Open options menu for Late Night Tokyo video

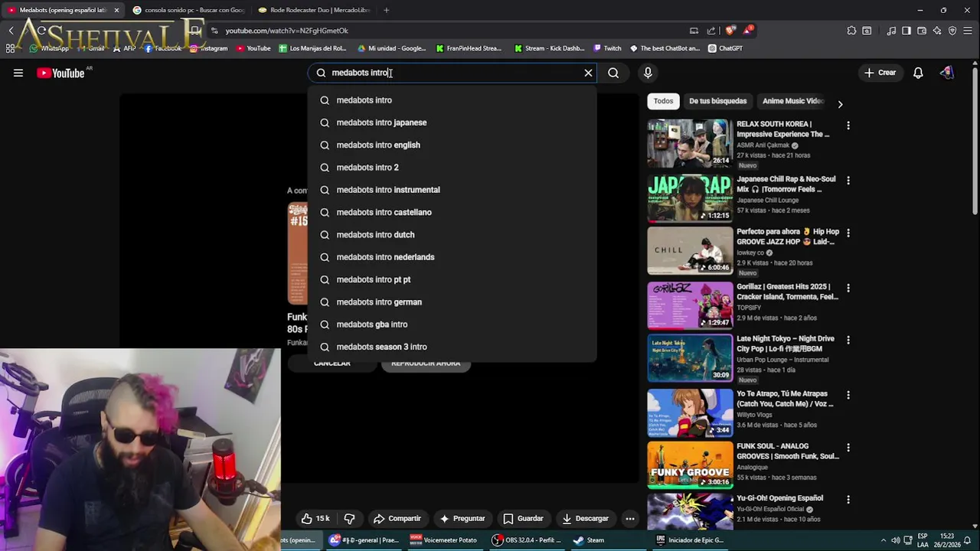(848, 340)
